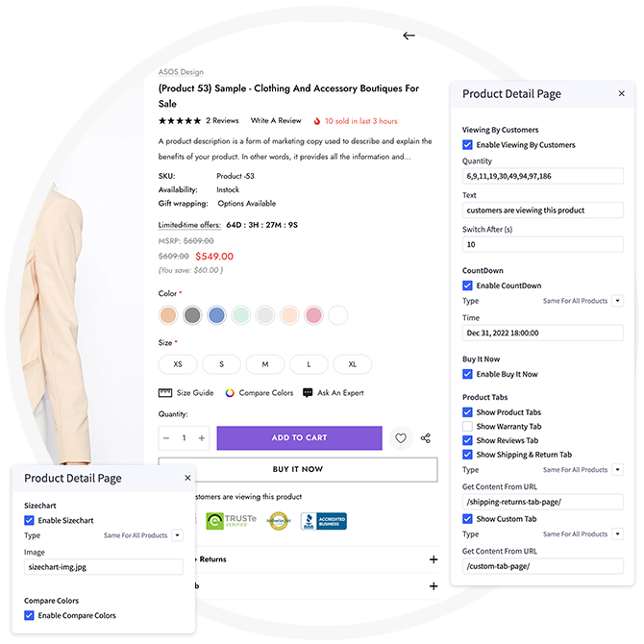Check the Show Warranty Tab checkbox
644x644 pixels.
468,427
